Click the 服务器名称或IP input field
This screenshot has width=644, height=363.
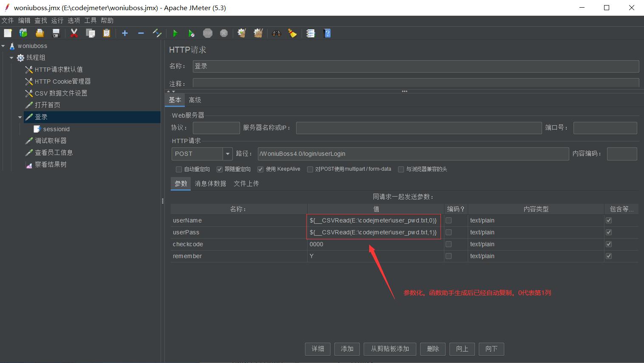[419, 128]
